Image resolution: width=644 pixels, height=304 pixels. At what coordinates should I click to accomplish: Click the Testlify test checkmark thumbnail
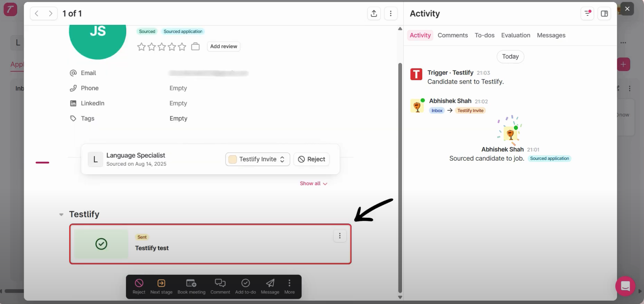[101, 244]
